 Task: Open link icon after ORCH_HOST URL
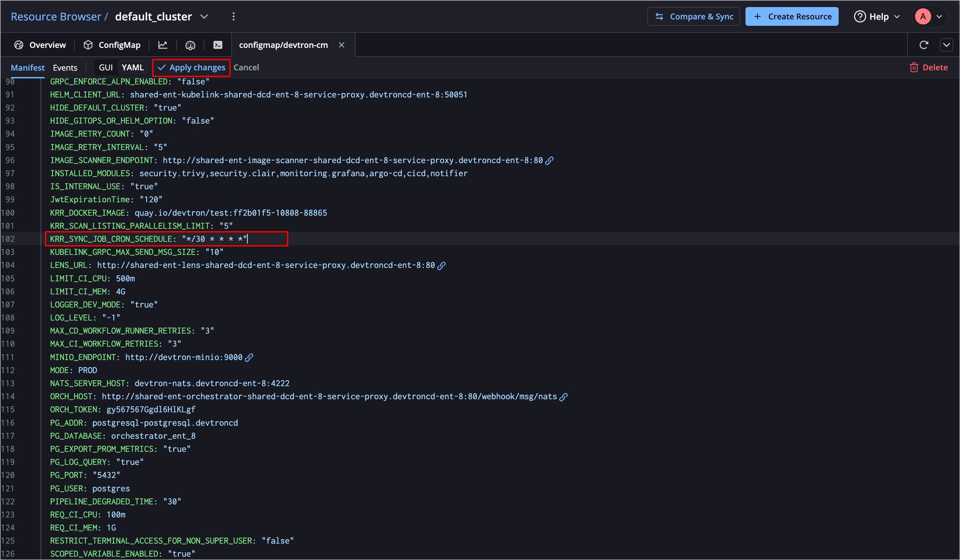coord(563,397)
